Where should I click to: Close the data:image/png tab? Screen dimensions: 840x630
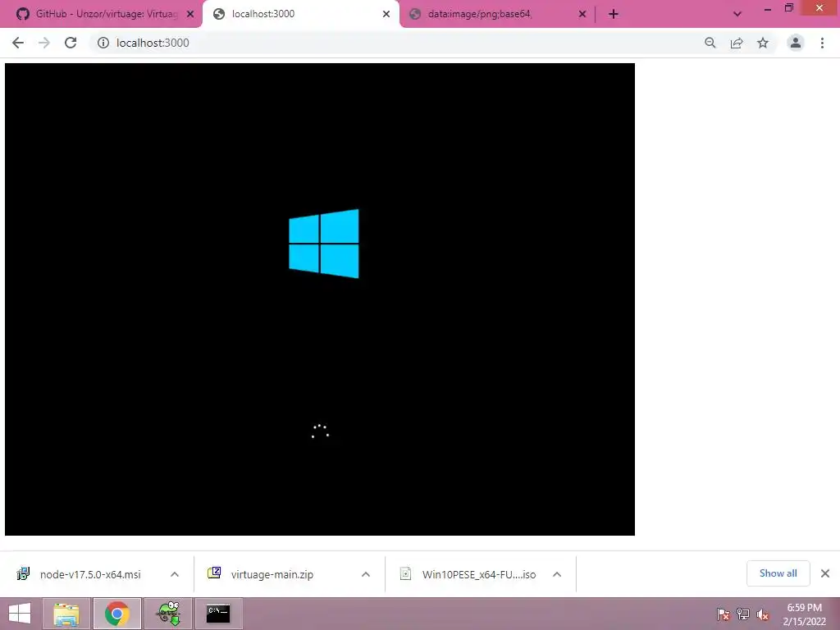[582, 15]
